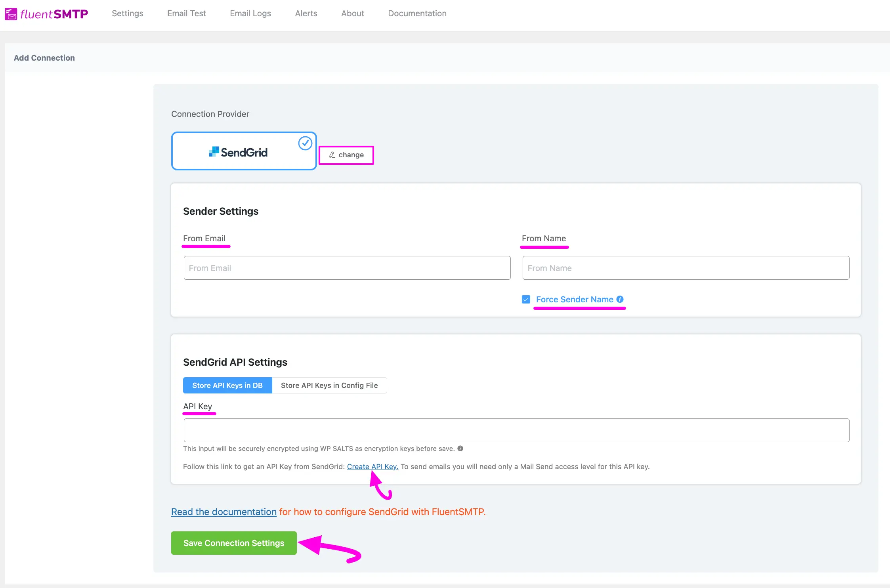Screen dimensions: 890x588
Task: Open the About page
Action: point(353,13)
